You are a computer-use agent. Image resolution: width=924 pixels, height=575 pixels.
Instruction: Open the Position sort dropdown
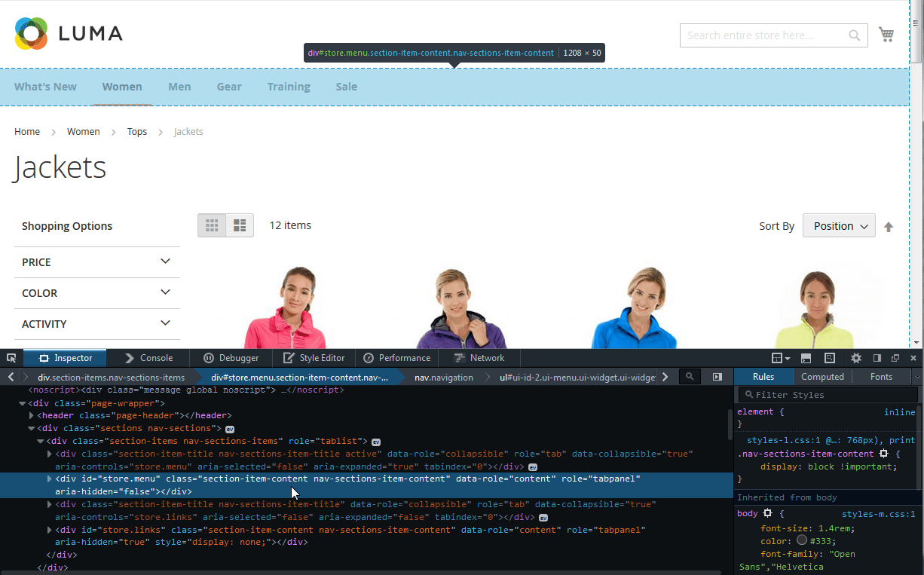coord(839,225)
